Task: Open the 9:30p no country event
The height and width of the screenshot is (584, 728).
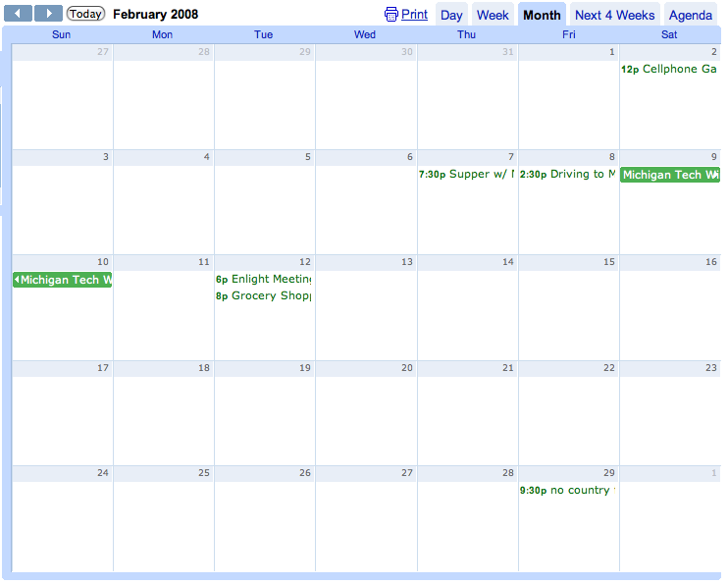Action: click(x=568, y=491)
